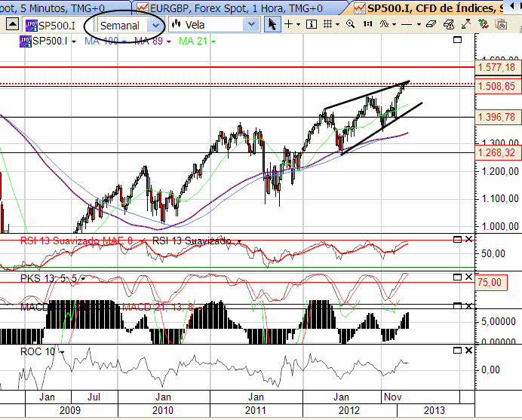Click the paste chart template icon
The height and width of the screenshot is (420, 522).
coord(501,24)
